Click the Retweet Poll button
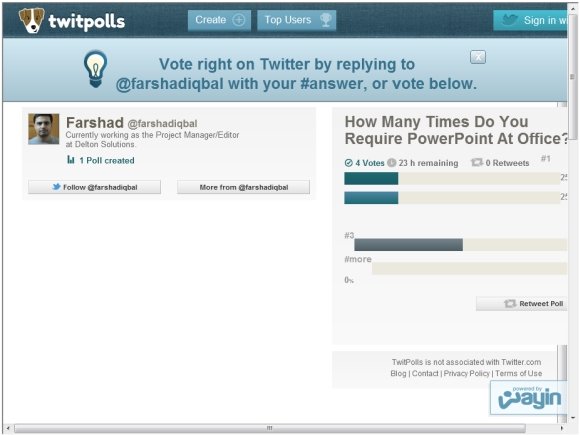Image resolution: width=580 pixels, height=435 pixels. pos(522,304)
